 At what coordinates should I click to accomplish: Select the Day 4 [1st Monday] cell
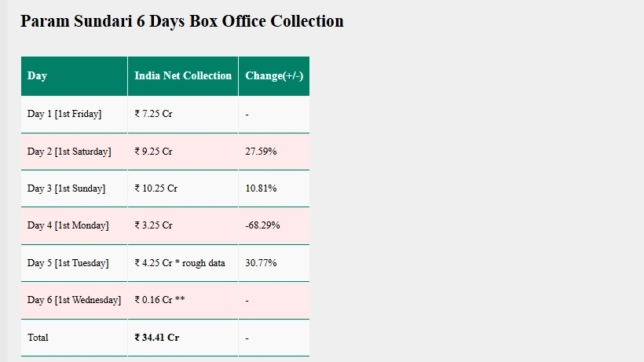tap(68, 225)
